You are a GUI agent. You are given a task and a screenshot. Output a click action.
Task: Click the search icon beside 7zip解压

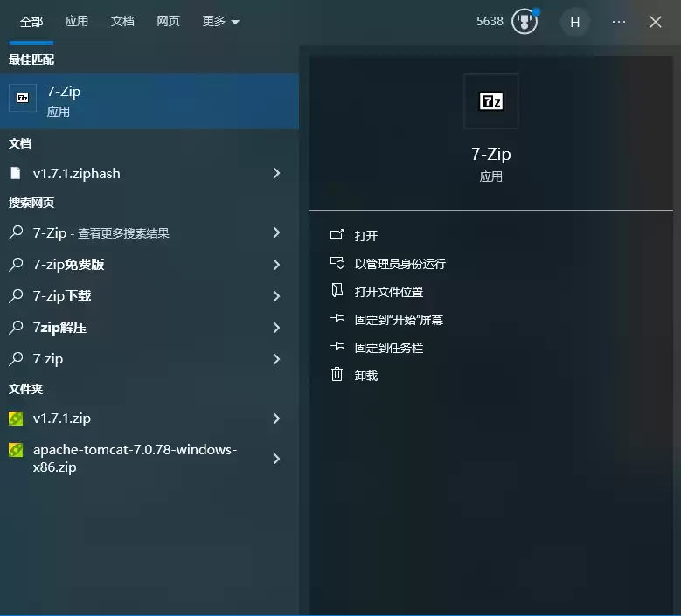tap(16, 328)
